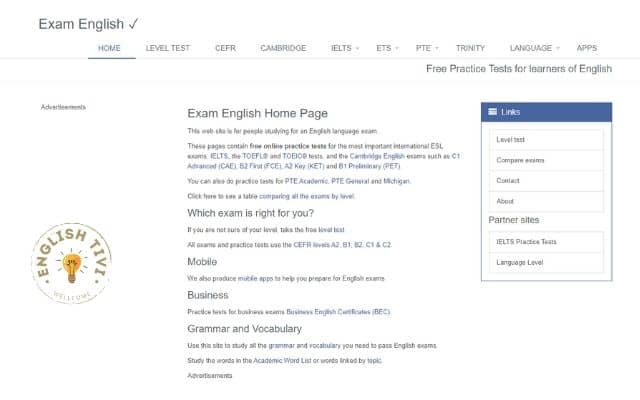The height and width of the screenshot is (400, 640).
Task: Open the CEFR menu item
Action: tap(225, 48)
